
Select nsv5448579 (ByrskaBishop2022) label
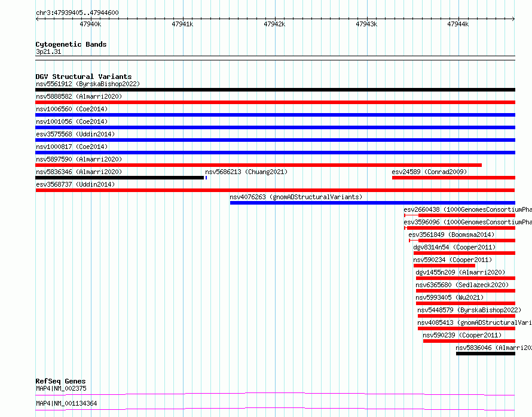469,310
